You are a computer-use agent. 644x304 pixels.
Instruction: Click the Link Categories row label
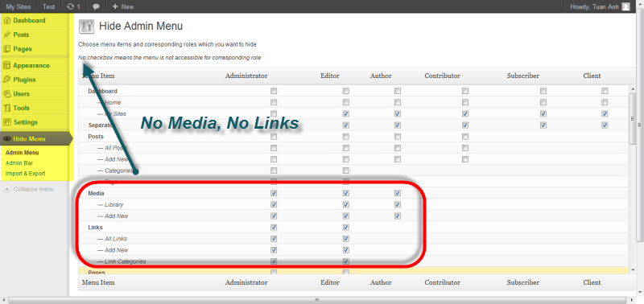[x=122, y=261]
